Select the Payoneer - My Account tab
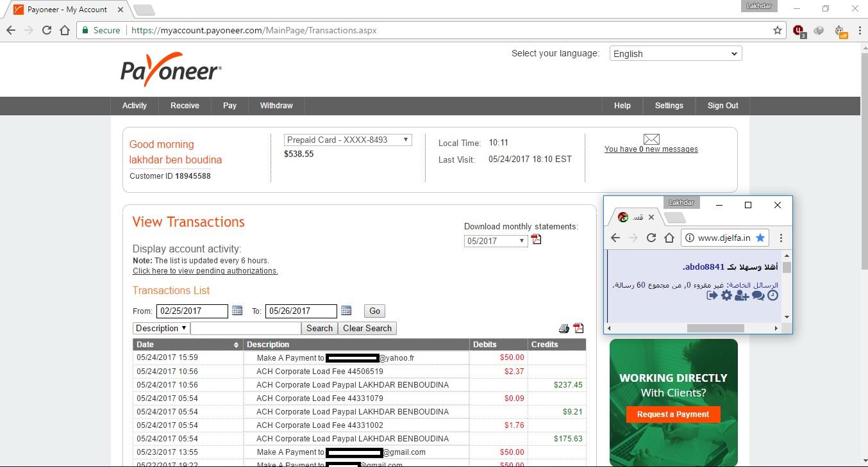The height and width of the screenshot is (467, 868). pos(66,10)
